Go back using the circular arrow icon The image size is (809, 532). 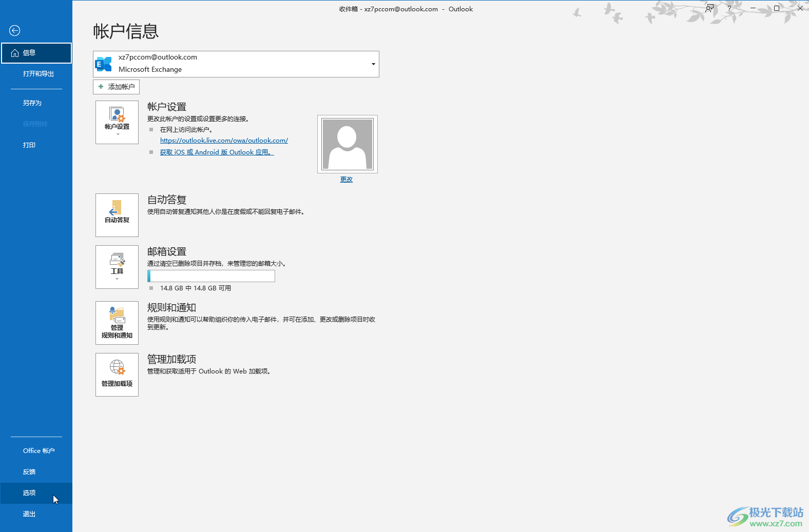(15, 31)
